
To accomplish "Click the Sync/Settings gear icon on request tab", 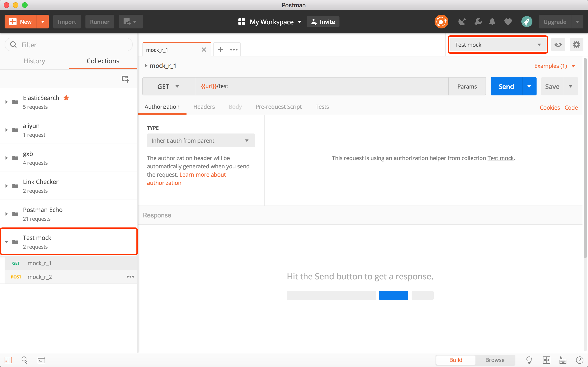I will (x=577, y=44).
